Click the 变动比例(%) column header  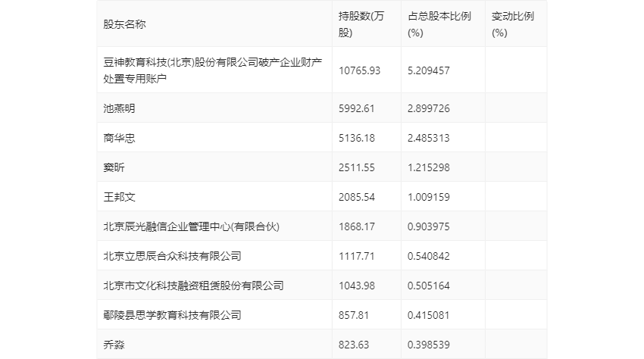click(513, 24)
